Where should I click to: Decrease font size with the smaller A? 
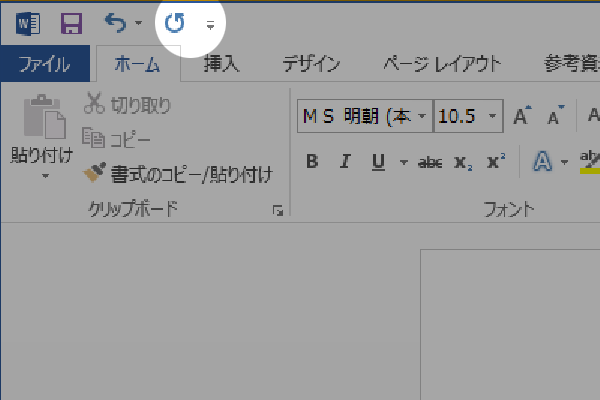coord(555,115)
